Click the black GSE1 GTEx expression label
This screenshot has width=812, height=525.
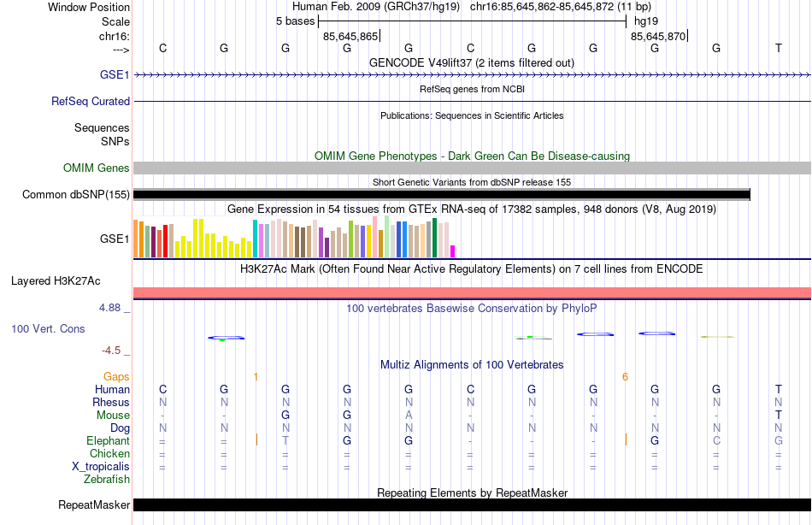tap(115, 239)
